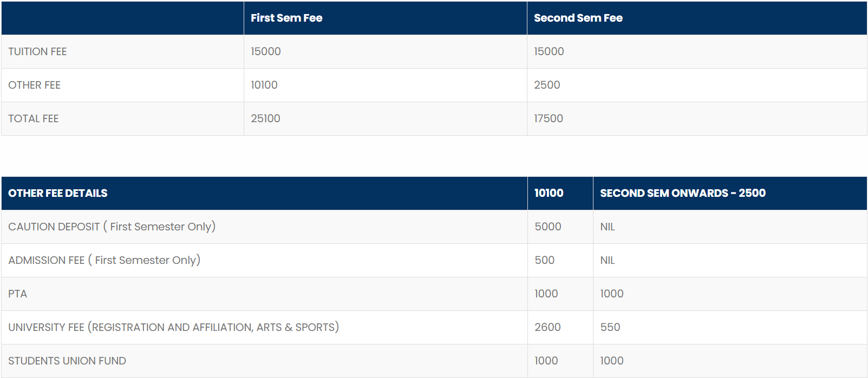Image resolution: width=868 pixels, height=378 pixels.
Task: Click the university fee second semester 550
Action: click(610, 327)
